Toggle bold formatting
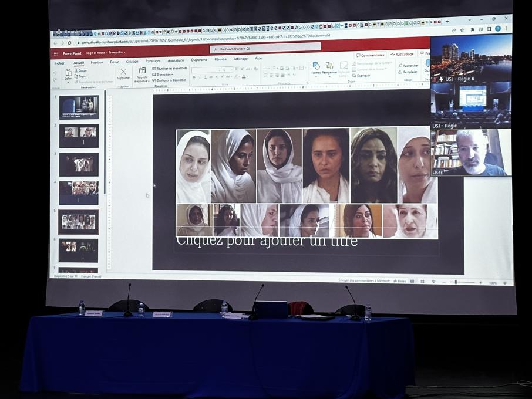532x399 pixels. pyautogui.click(x=194, y=77)
